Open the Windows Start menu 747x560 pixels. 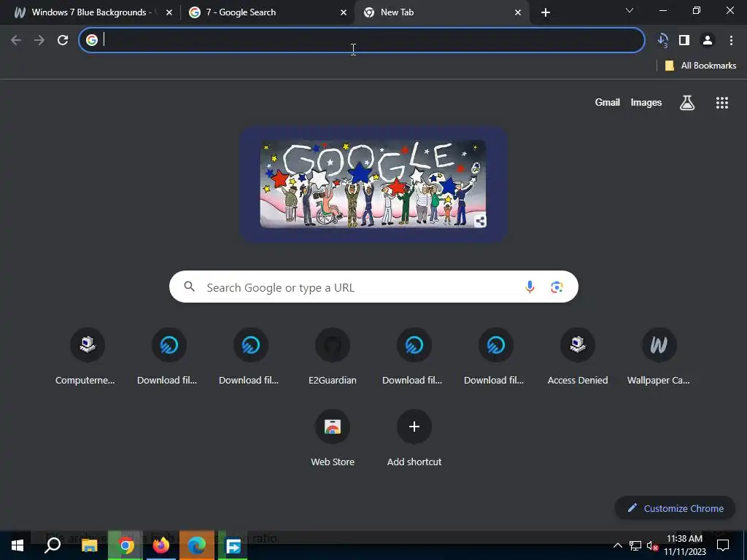pos(18,545)
